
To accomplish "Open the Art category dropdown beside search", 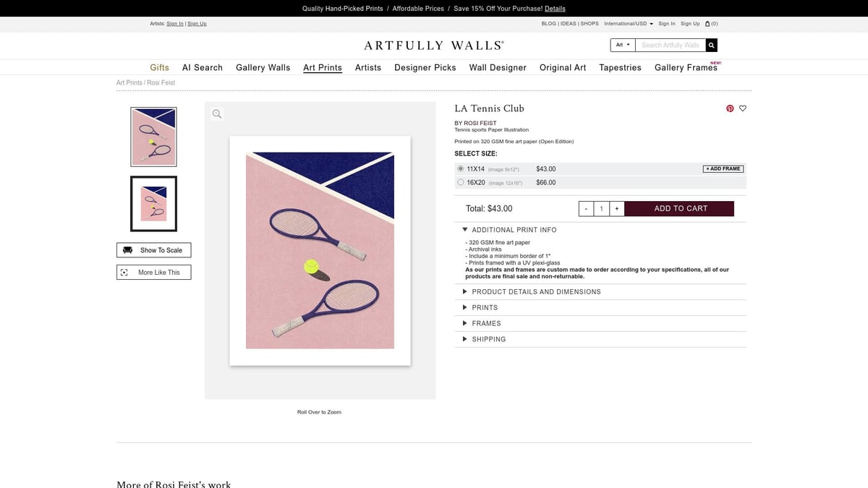I will [x=621, y=44].
